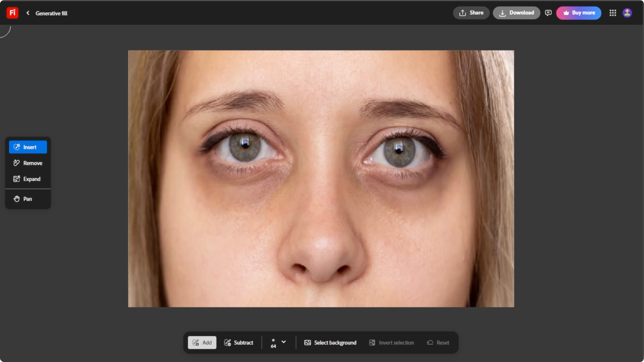Open the apps grid launcher
Image resolution: width=644 pixels, height=362 pixels.
[613, 13]
